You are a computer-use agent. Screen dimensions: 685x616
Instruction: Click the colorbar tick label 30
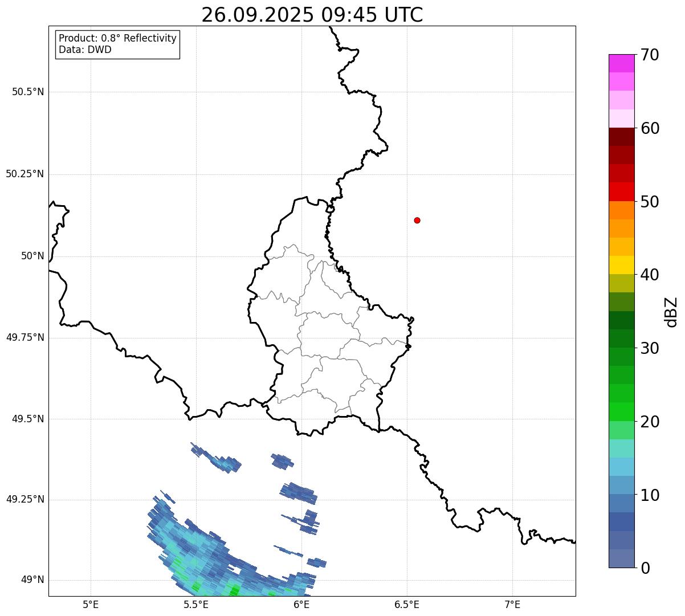coord(650,348)
